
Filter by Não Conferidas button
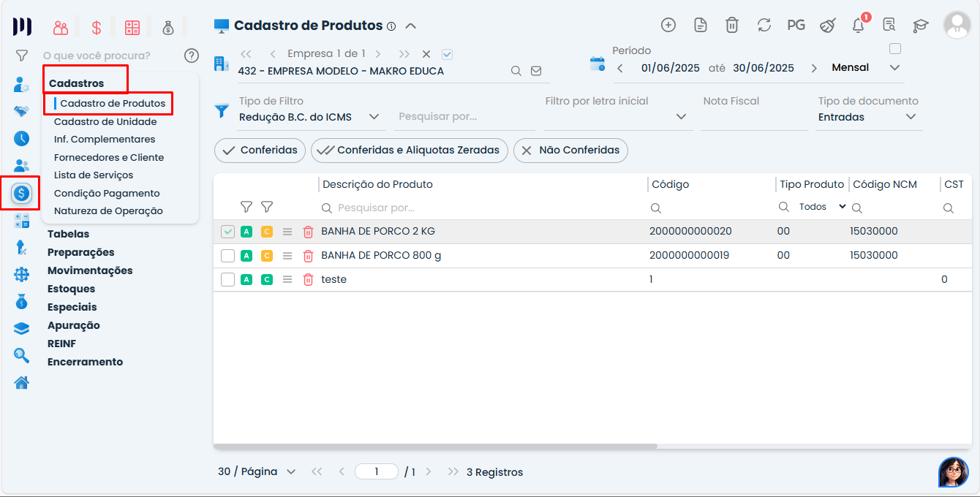point(571,151)
